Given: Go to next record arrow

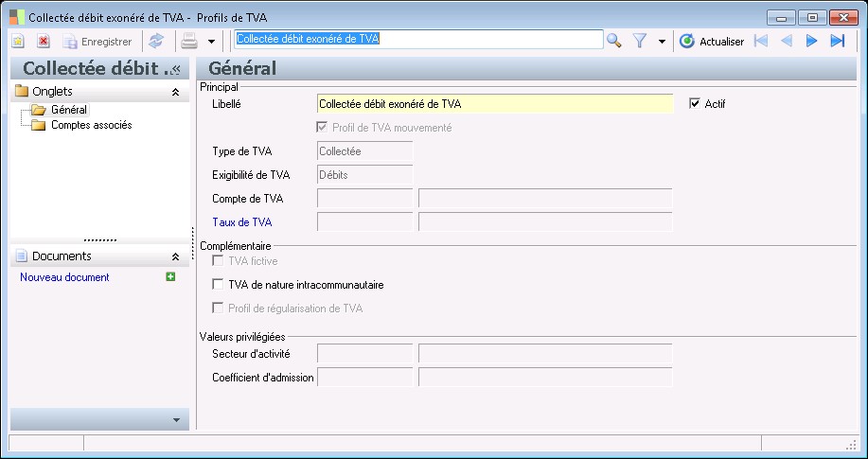Looking at the screenshot, I should point(811,41).
